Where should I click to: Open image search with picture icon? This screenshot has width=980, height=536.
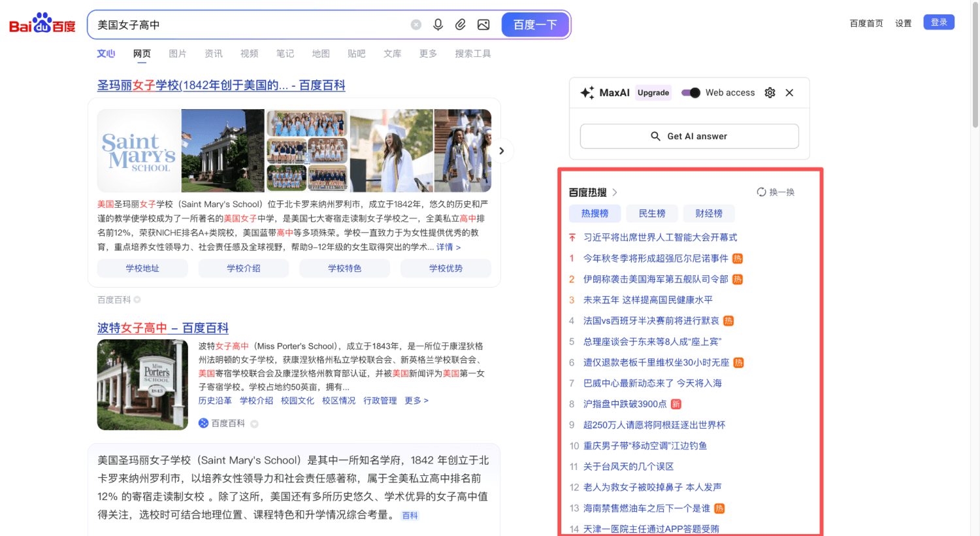tap(483, 25)
